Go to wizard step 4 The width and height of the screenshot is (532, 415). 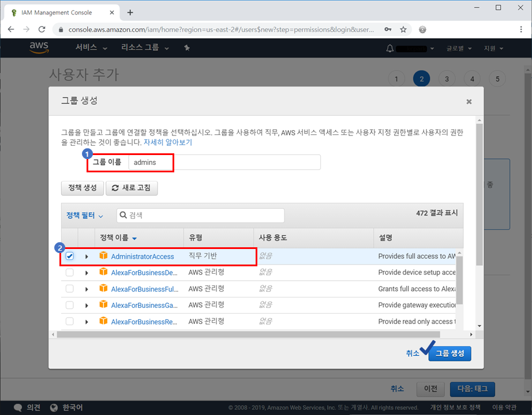click(x=472, y=79)
